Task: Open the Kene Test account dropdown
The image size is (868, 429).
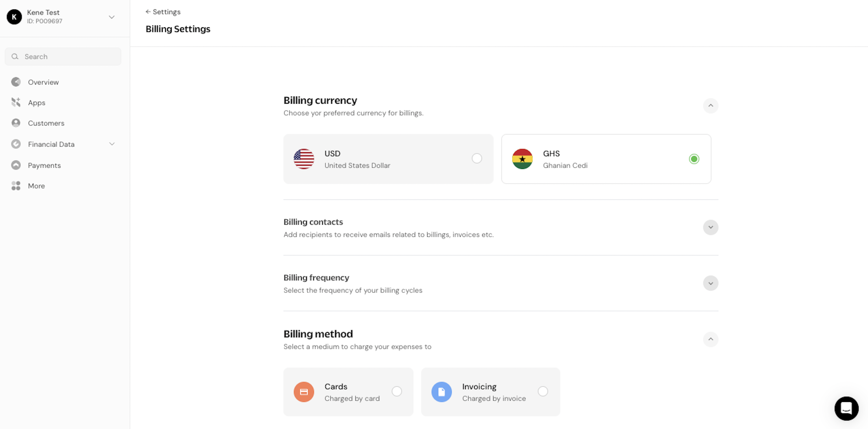Action: coord(112,17)
